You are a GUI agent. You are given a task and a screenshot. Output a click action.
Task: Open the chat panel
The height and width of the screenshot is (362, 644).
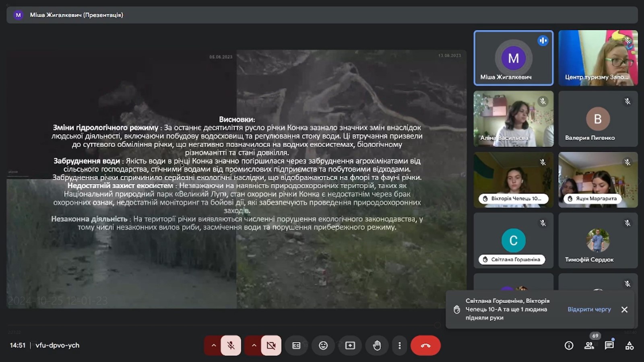coord(609,346)
